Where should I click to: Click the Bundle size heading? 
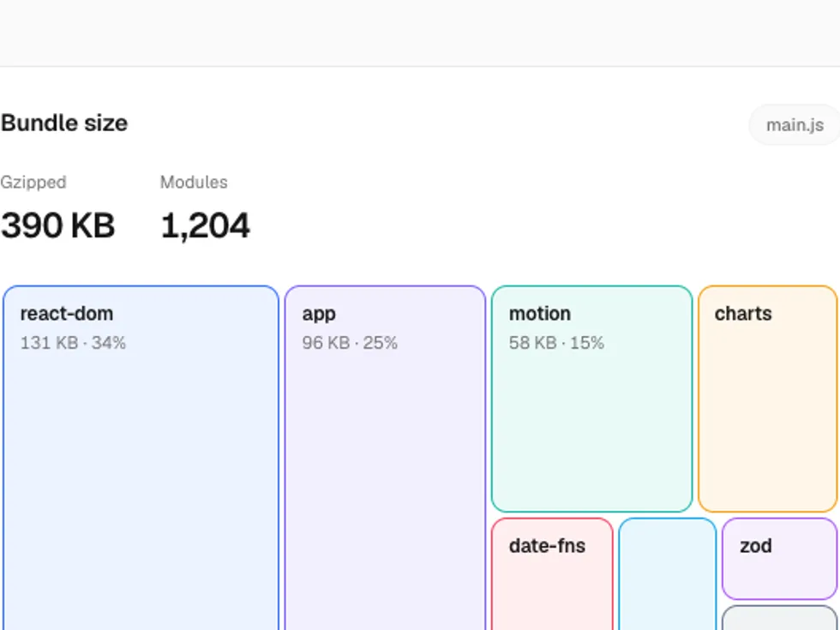coord(64,123)
